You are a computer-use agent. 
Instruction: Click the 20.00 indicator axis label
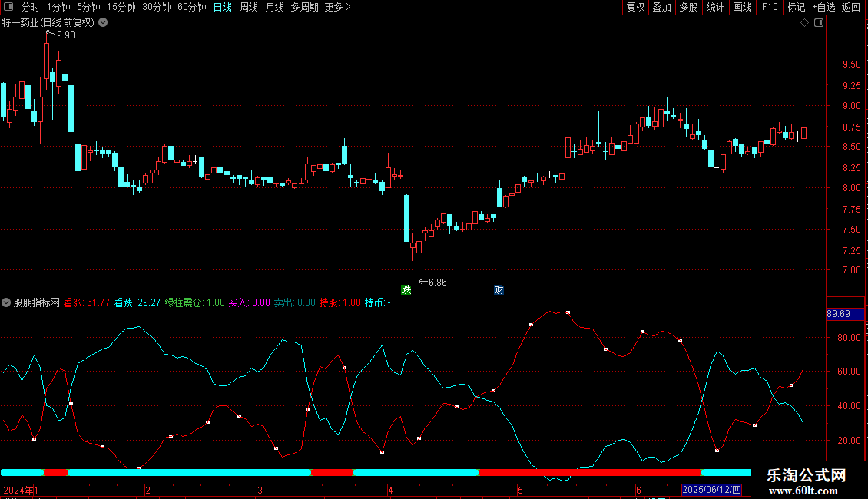click(849, 441)
